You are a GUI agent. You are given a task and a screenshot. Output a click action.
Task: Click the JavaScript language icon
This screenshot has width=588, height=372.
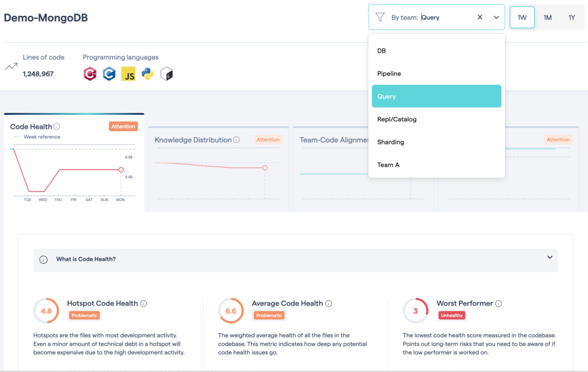point(129,74)
